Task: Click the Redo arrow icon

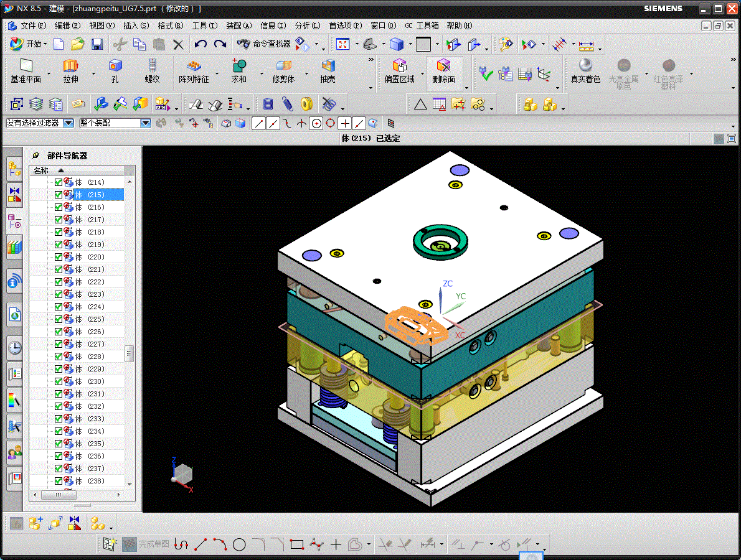Action: tap(220, 44)
